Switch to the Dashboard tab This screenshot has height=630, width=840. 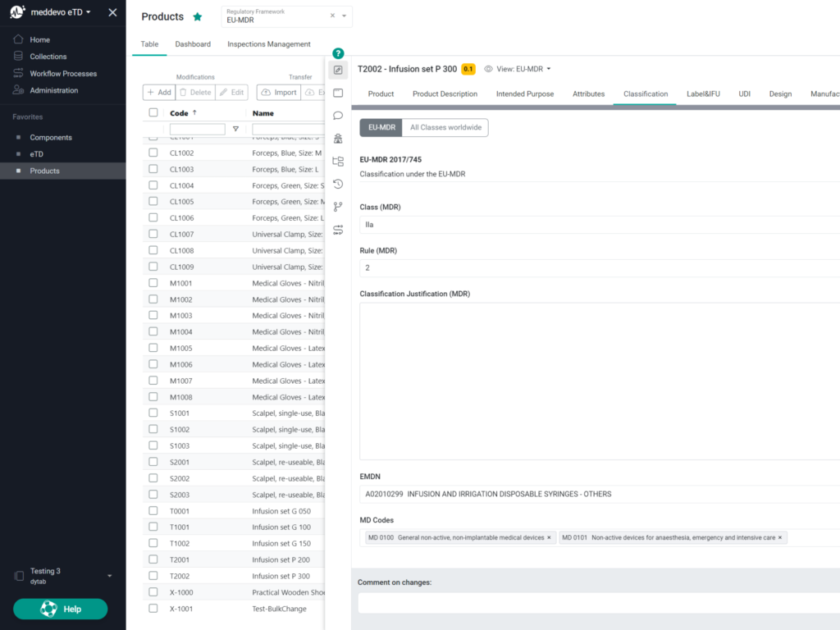coord(193,44)
